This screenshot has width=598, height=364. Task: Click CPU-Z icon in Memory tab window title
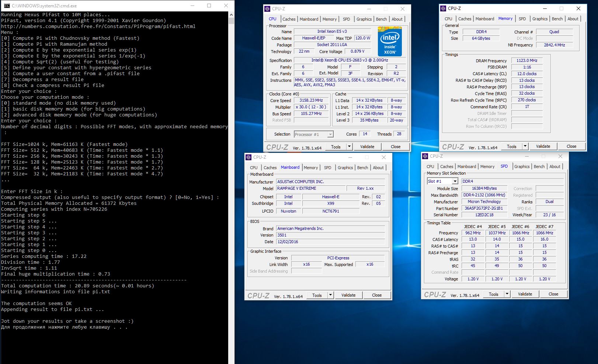click(444, 8)
